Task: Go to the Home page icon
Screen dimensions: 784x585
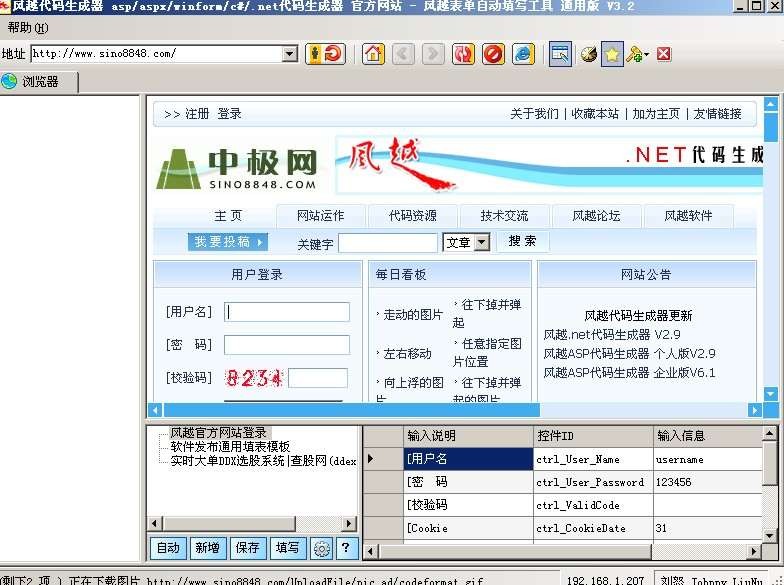Action: click(374, 54)
